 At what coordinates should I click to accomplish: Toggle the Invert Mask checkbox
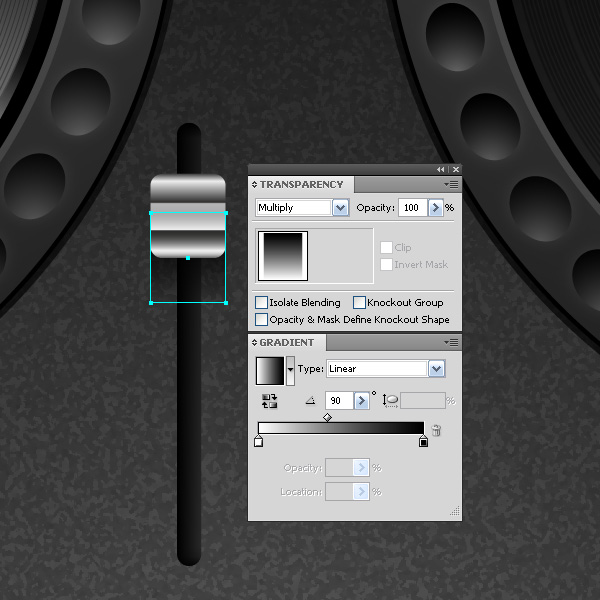[x=386, y=264]
